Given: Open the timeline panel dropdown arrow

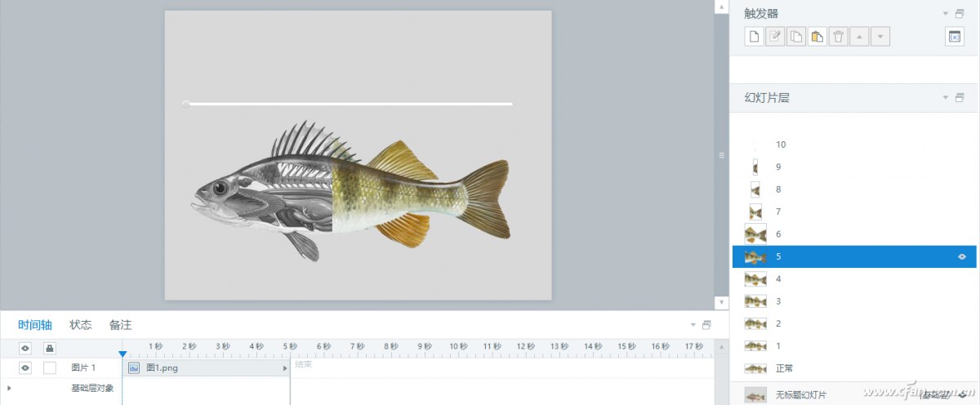Looking at the screenshot, I should (693, 325).
